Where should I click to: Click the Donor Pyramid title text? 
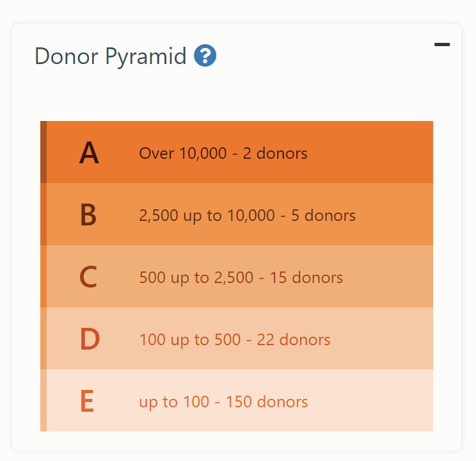[x=111, y=56]
